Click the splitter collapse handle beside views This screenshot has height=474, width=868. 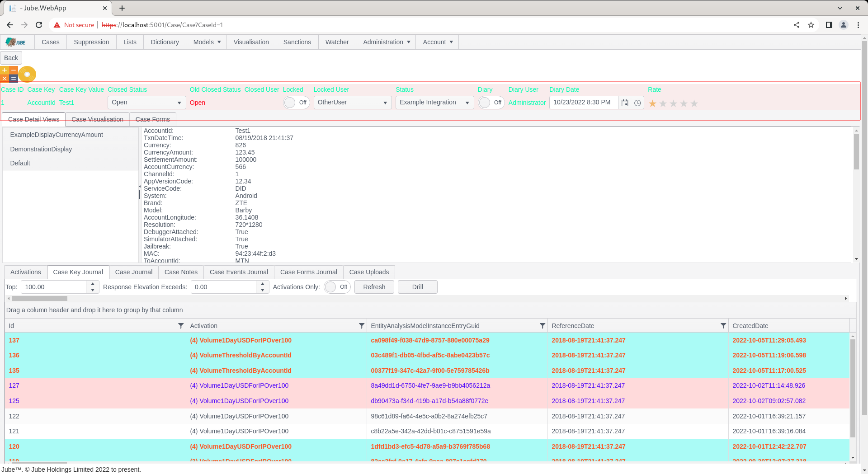[x=139, y=187]
